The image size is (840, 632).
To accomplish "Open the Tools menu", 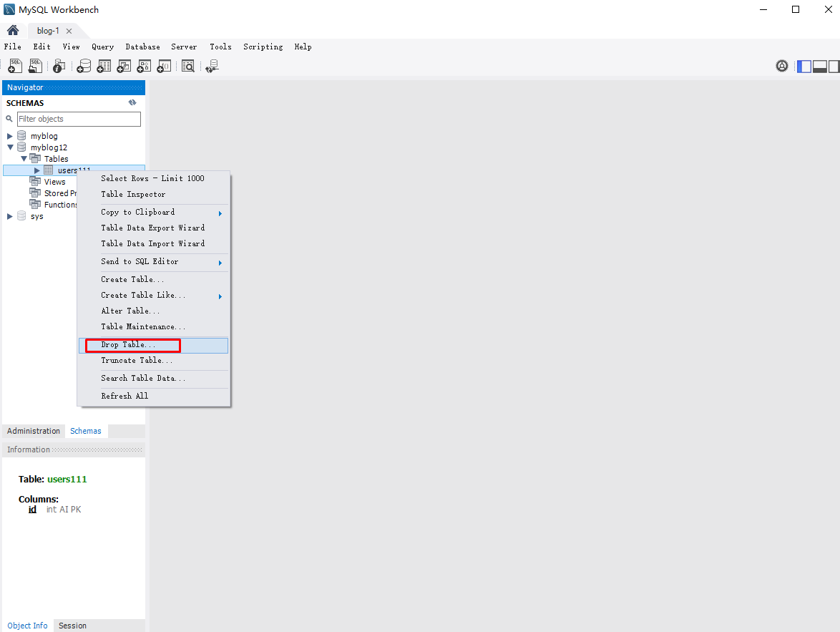I will [220, 47].
